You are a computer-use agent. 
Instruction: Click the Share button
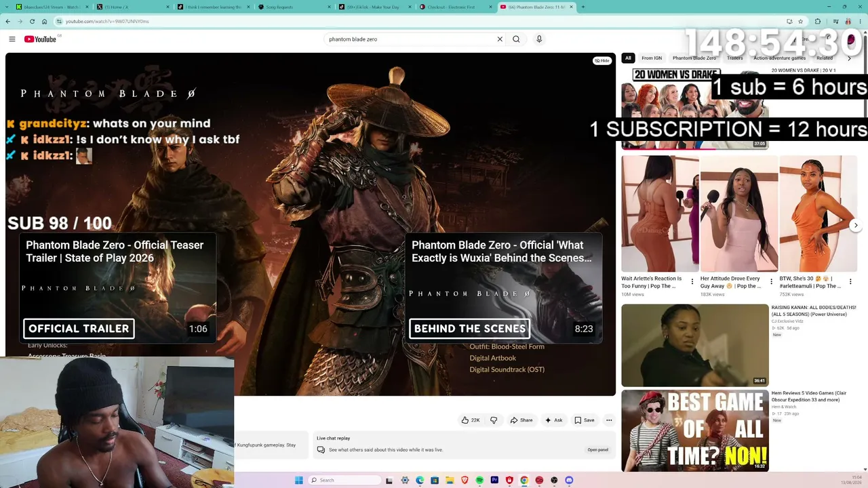521,420
